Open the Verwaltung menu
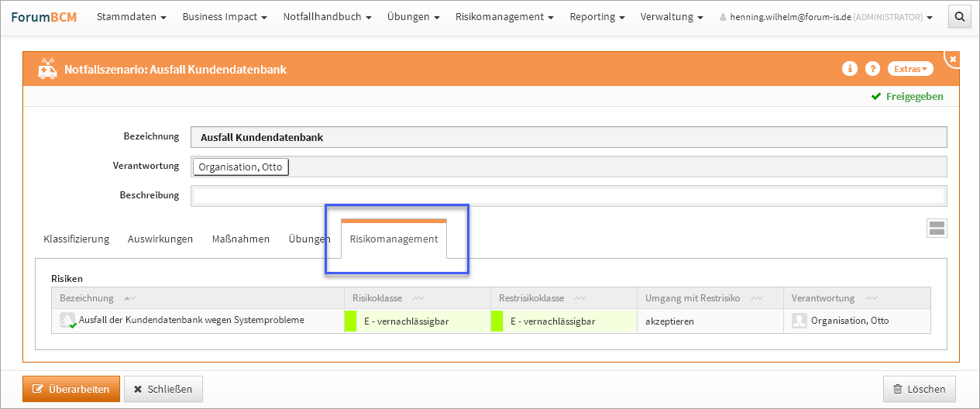 click(x=672, y=16)
